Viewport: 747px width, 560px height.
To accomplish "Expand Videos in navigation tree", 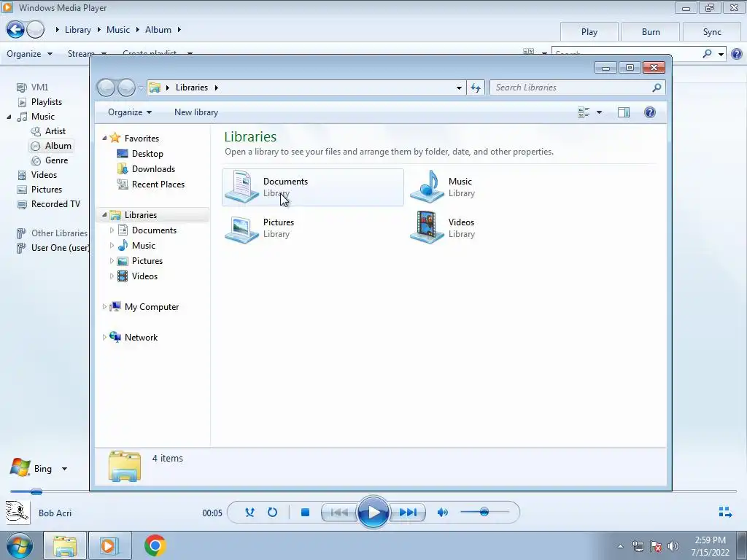I will 112,276.
